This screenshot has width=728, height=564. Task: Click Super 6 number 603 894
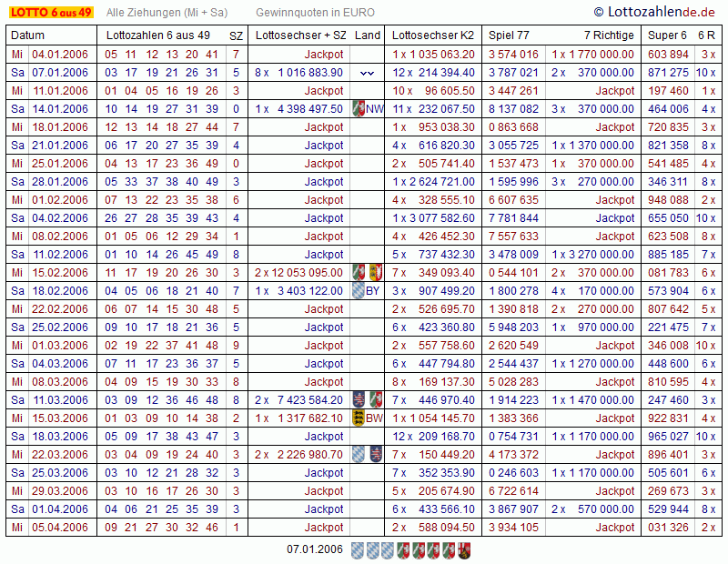pos(668,55)
